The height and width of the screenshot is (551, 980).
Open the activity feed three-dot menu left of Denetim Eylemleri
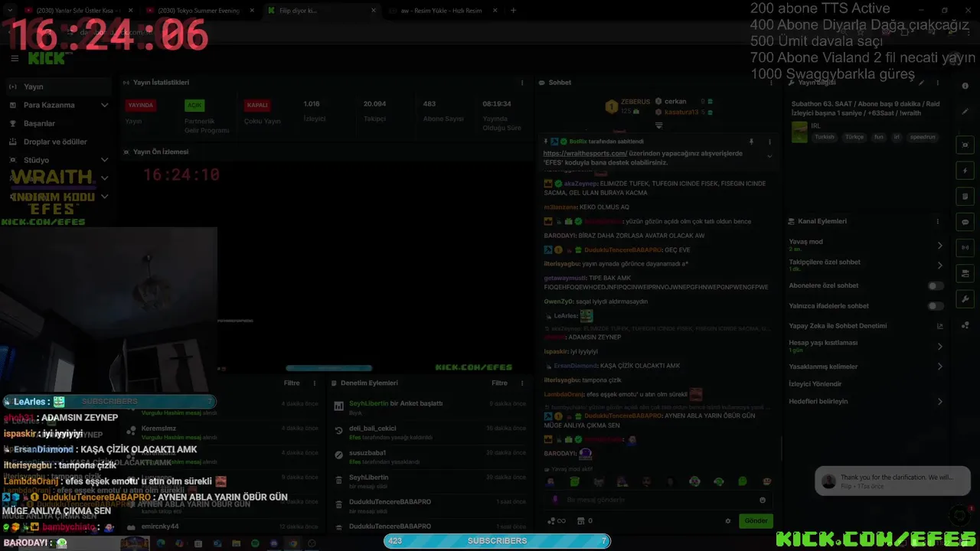tap(314, 383)
